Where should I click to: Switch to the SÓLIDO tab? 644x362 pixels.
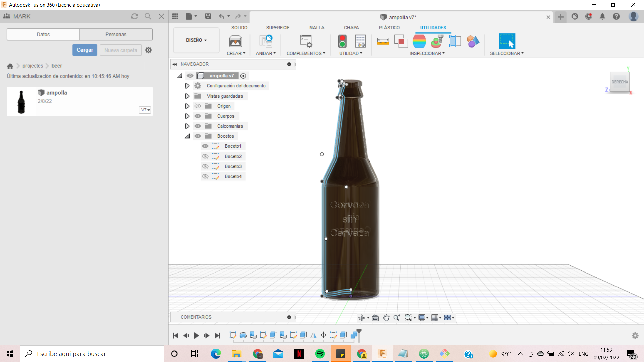[x=239, y=28]
